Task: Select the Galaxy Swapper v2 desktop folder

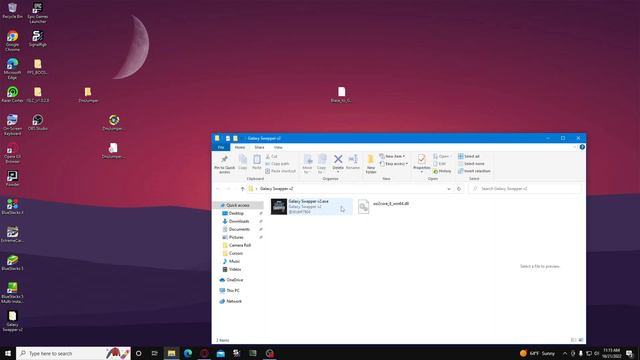Action: pyautogui.click(x=12, y=321)
